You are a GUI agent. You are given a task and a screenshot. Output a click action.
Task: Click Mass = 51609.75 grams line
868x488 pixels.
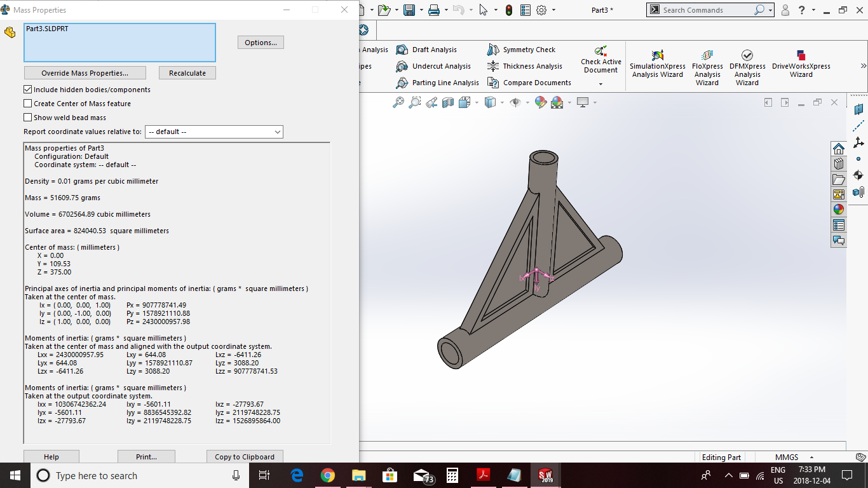point(62,198)
